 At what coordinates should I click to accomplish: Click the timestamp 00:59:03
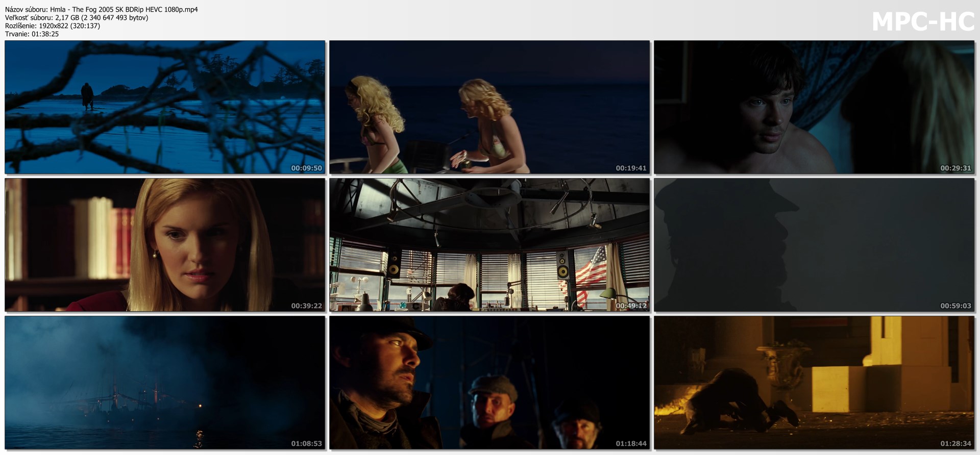point(955,306)
